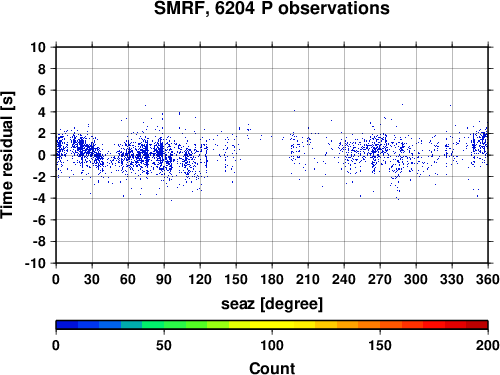Click the 270 tick label on the x-axis
This screenshot has height=375, width=500.
point(380,279)
